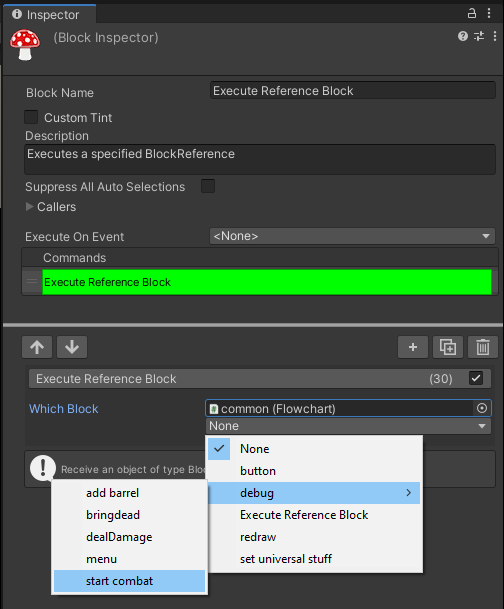Open the Inspector tab kebab menu
This screenshot has width=504, height=609.
click(x=489, y=14)
